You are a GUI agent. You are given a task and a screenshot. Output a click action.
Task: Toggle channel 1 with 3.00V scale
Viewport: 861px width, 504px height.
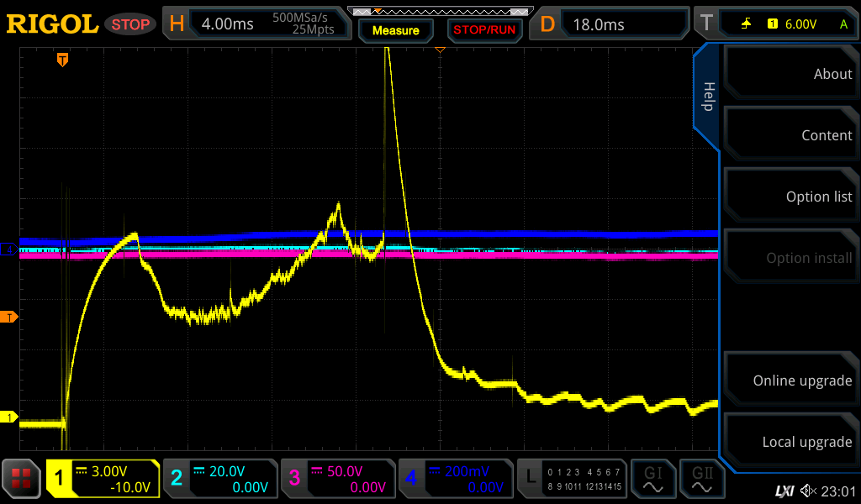(x=103, y=479)
